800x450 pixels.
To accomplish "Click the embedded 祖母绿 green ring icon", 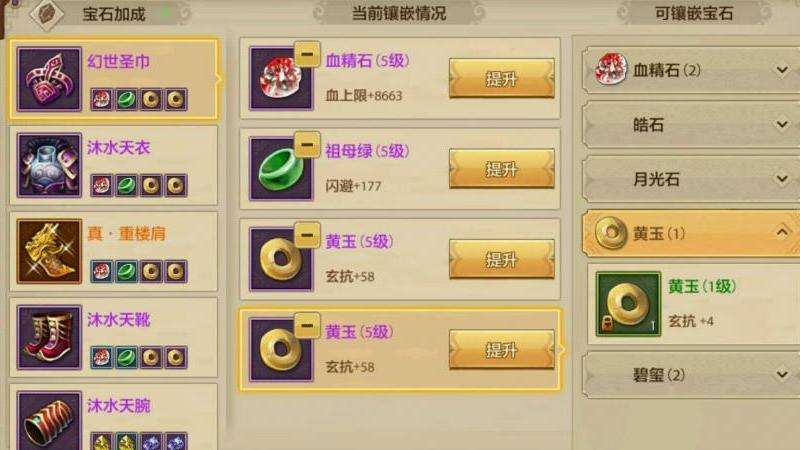I will (280, 169).
